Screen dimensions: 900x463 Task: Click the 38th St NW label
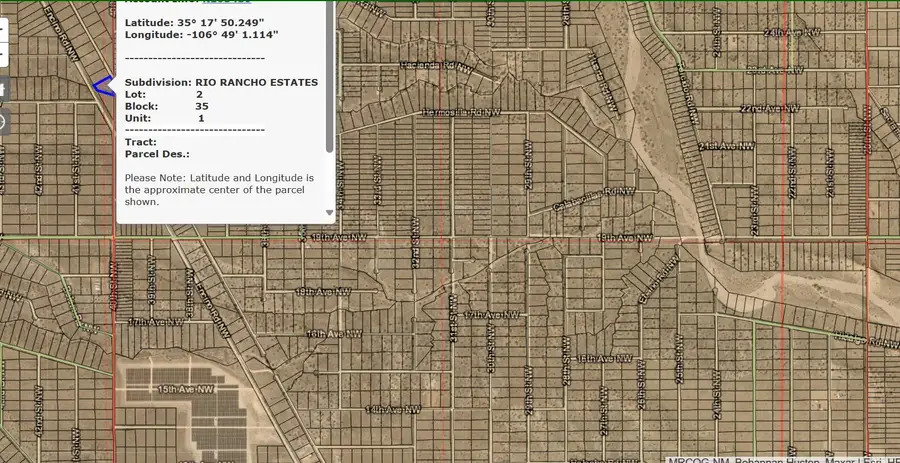189,291
